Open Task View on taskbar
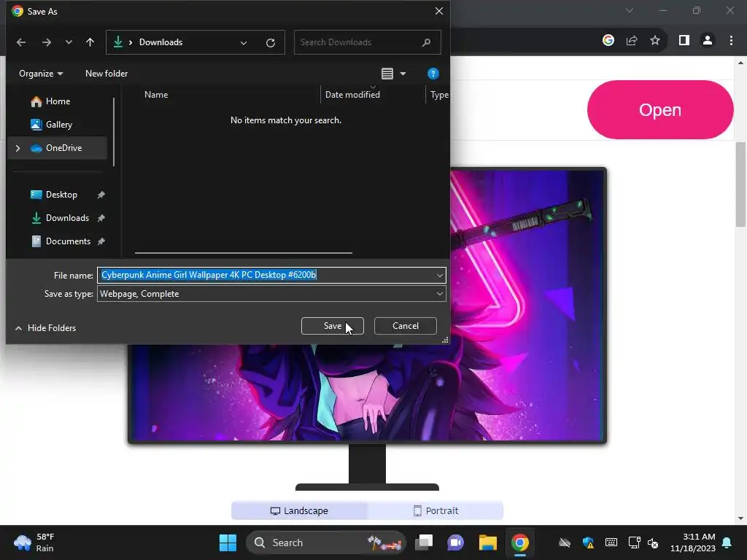This screenshot has width=747, height=560. point(424,542)
